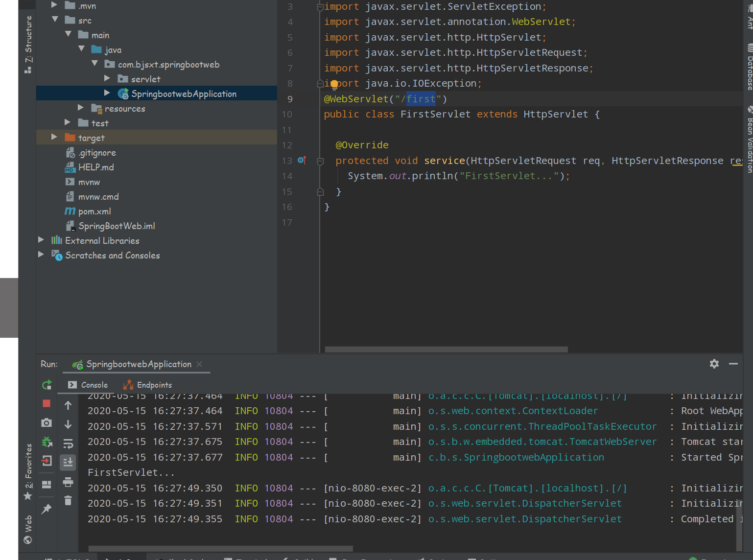Click the FirstServlet class name in editor
This screenshot has width=753, height=560.
pyautogui.click(x=435, y=114)
